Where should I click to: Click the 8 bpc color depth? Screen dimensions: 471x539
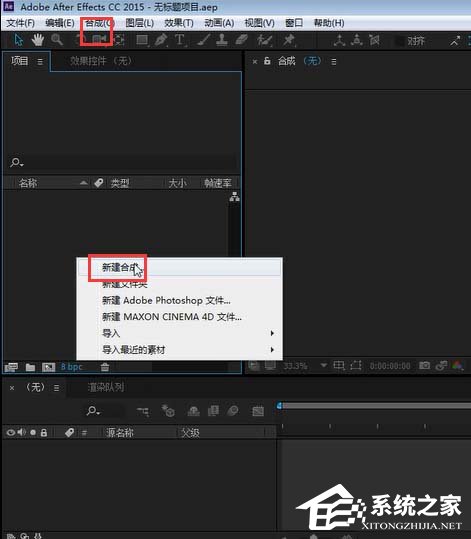(x=72, y=367)
